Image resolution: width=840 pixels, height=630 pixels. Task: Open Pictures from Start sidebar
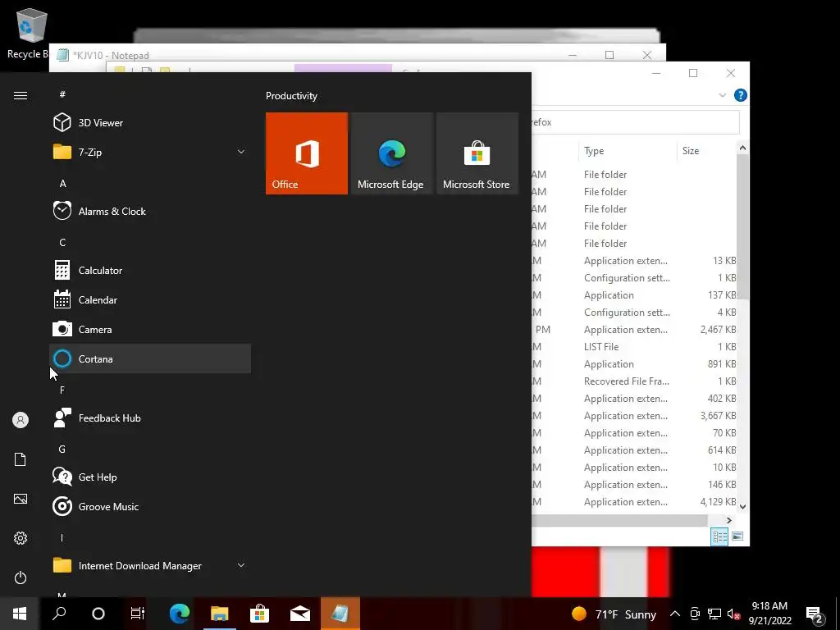pyautogui.click(x=21, y=499)
